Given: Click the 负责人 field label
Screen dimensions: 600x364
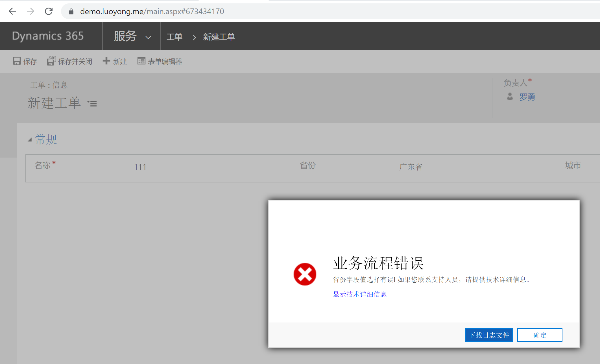Looking at the screenshot, I should 515,83.
